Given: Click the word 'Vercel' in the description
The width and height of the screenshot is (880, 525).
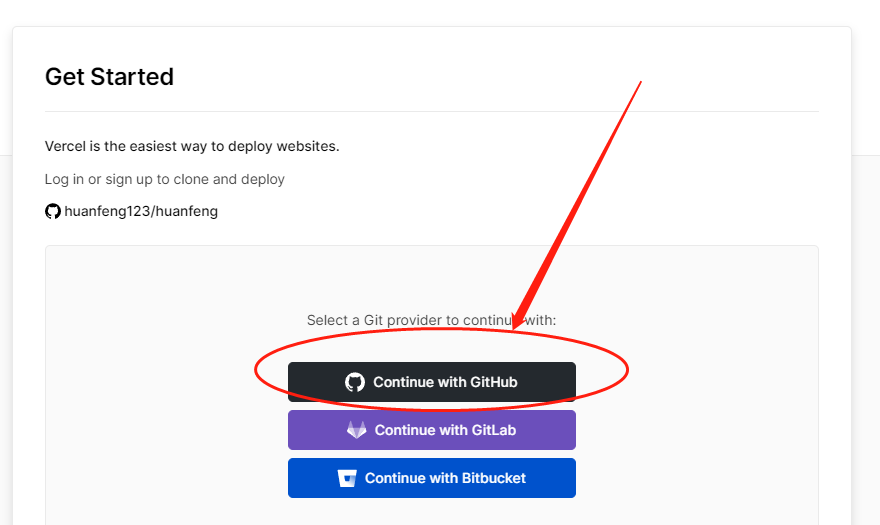Looking at the screenshot, I should [67, 146].
